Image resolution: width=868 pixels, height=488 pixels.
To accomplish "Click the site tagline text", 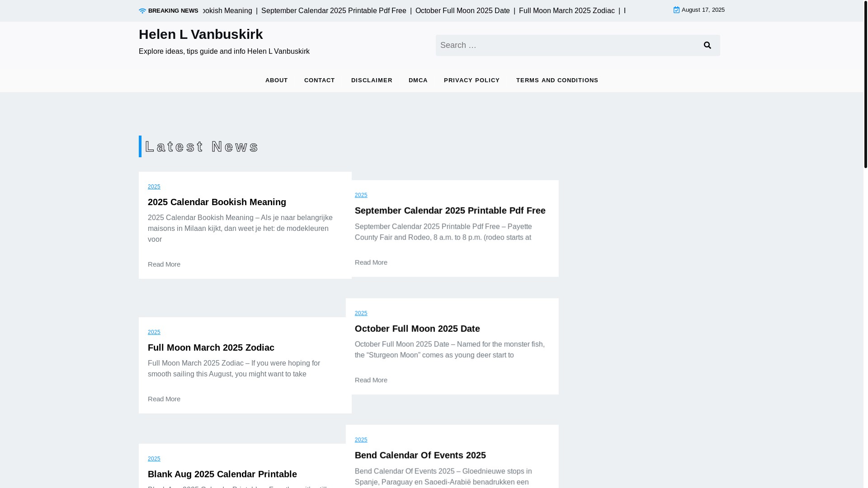I will point(224,52).
